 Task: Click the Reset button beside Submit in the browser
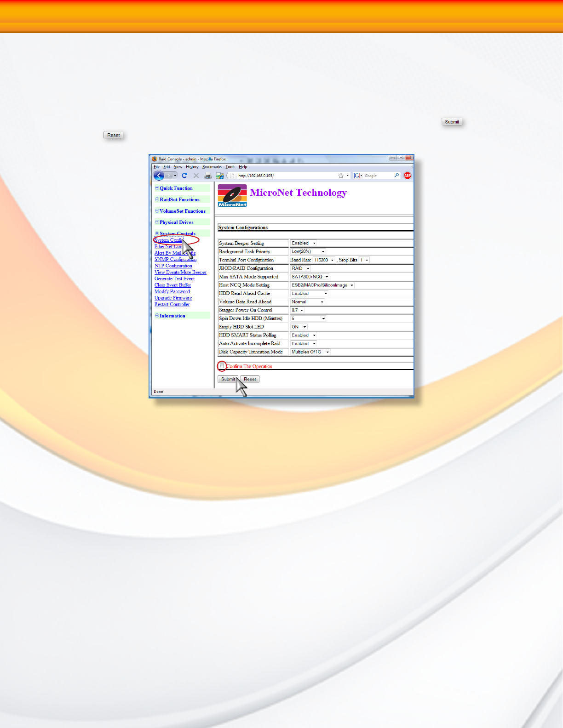tap(250, 379)
